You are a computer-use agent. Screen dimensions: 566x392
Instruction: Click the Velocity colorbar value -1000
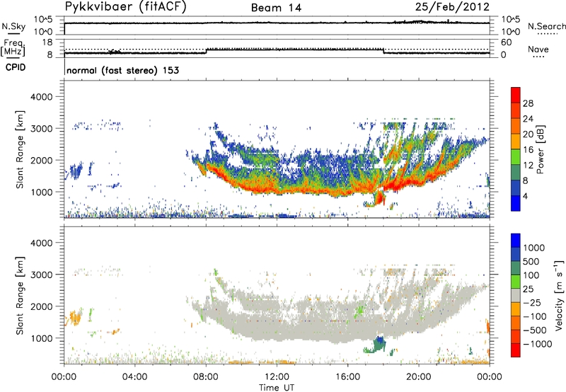click(x=538, y=344)
